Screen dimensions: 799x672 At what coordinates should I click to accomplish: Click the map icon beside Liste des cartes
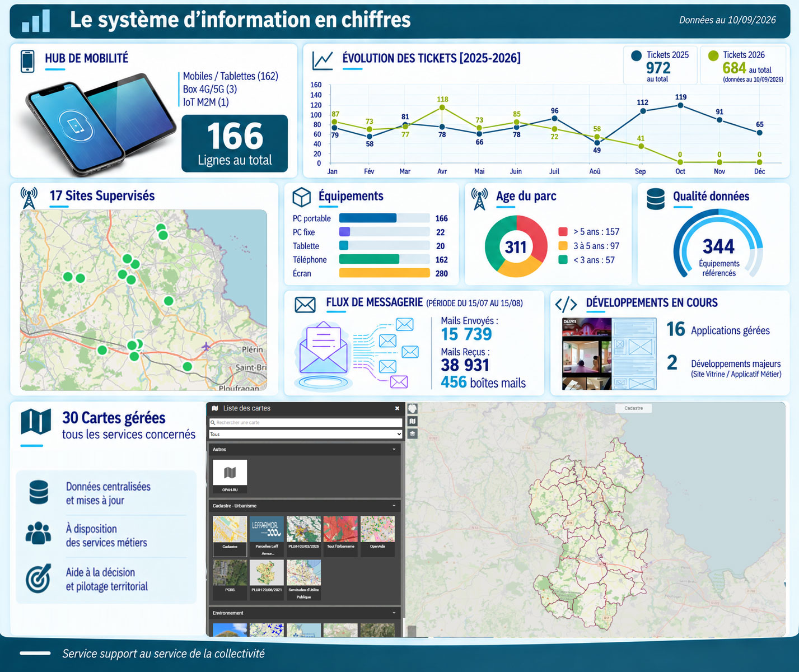[x=215, y=408]
